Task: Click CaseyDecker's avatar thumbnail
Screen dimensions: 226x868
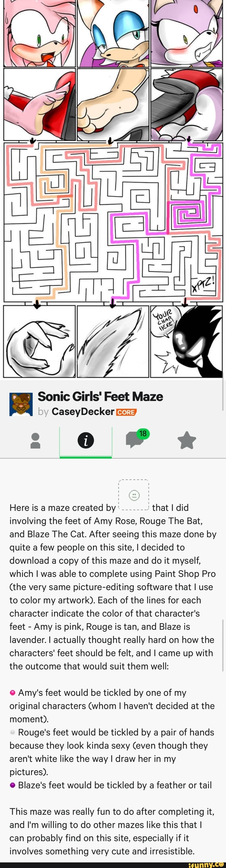Action: click(21, 404)
